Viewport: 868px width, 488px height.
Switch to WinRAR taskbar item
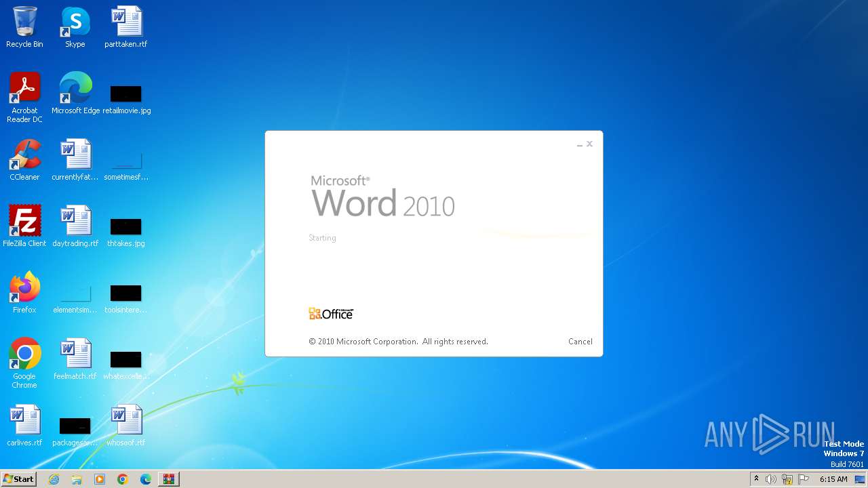click(168, 479)
